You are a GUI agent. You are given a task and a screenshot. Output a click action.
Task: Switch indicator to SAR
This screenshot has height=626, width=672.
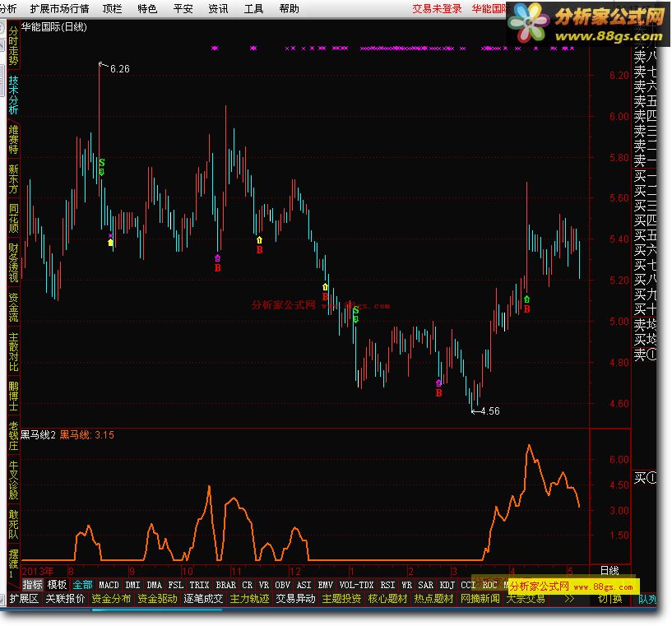(x=425, y=585)
